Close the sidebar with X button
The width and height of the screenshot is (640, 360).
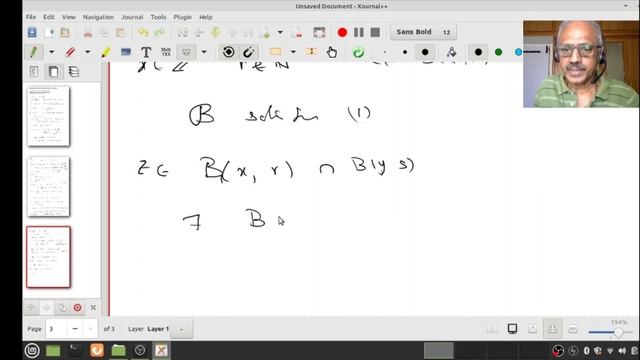click(93, 308)
